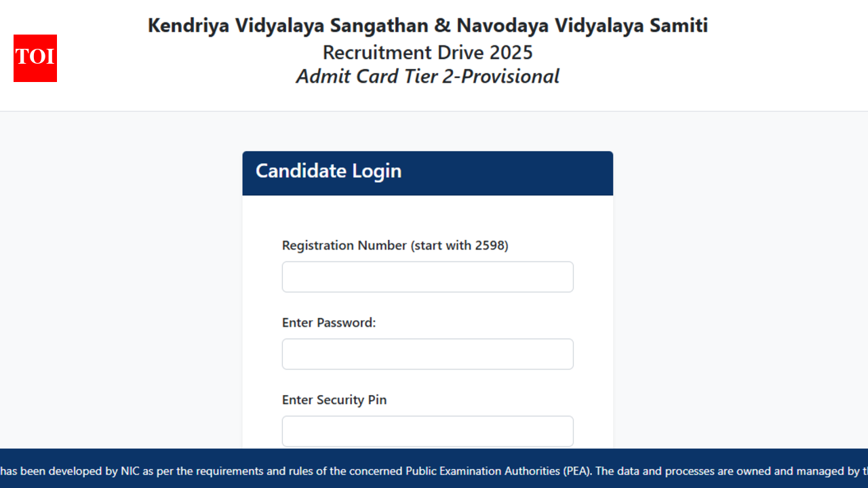Click the Recruitment Drive 2025 title

427,52
